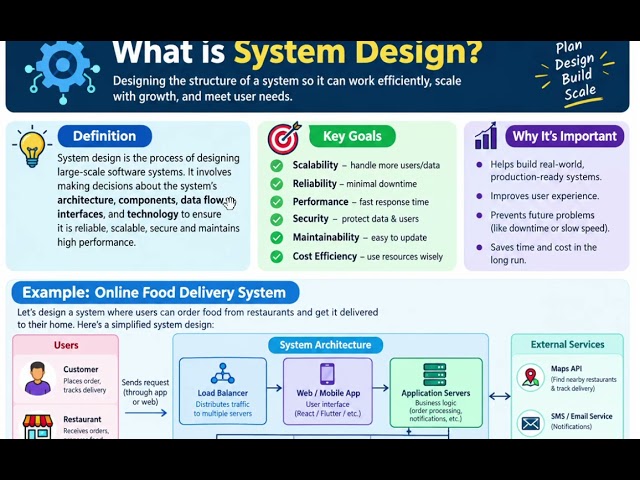Viewport: 640px width, 480px height.
Task: Click the target icon beside Key Goals
Action: pos(284,138)
